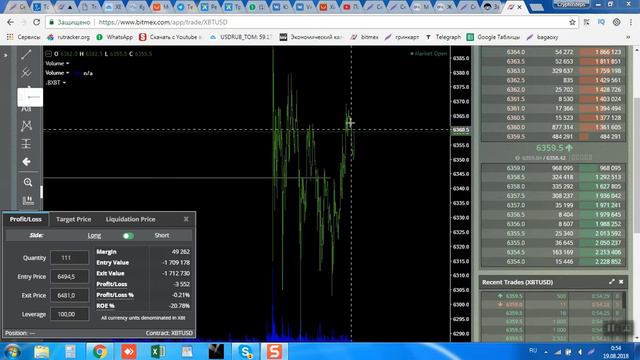
Task: Switch to the Liquidation Price tab
Action: click(130, 219)
